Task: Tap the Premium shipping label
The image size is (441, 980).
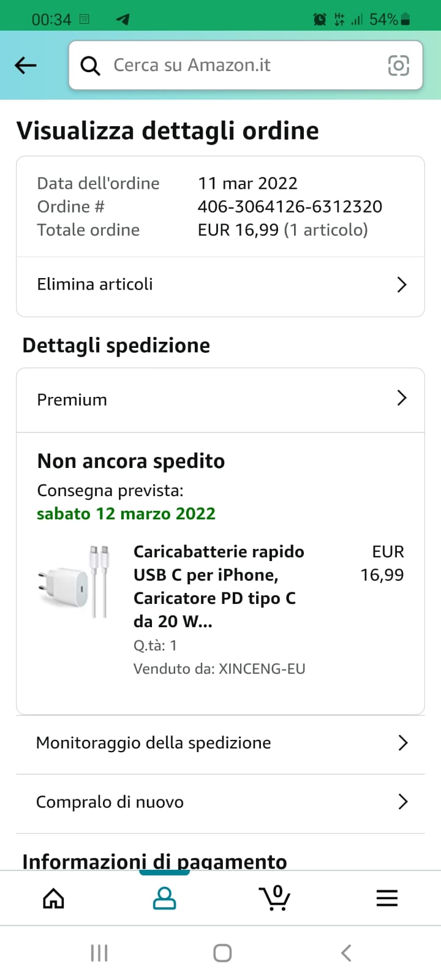Action: 72,399
